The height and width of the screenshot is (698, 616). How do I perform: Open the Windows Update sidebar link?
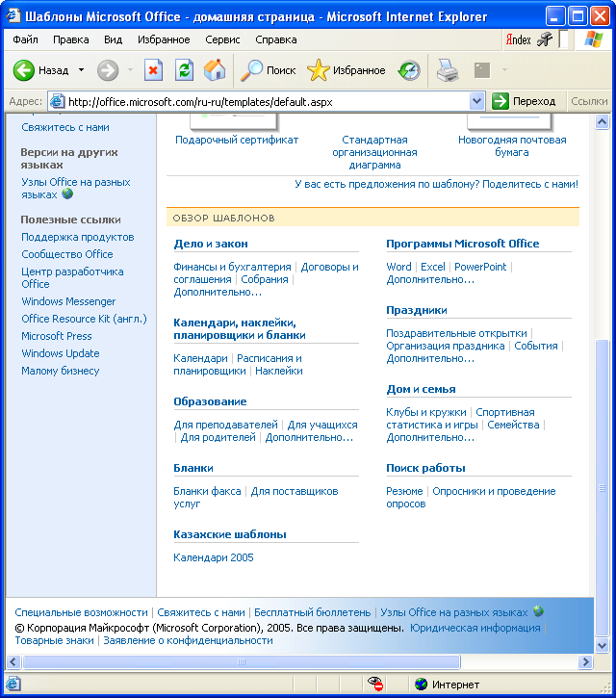click(x=61, y=353)
